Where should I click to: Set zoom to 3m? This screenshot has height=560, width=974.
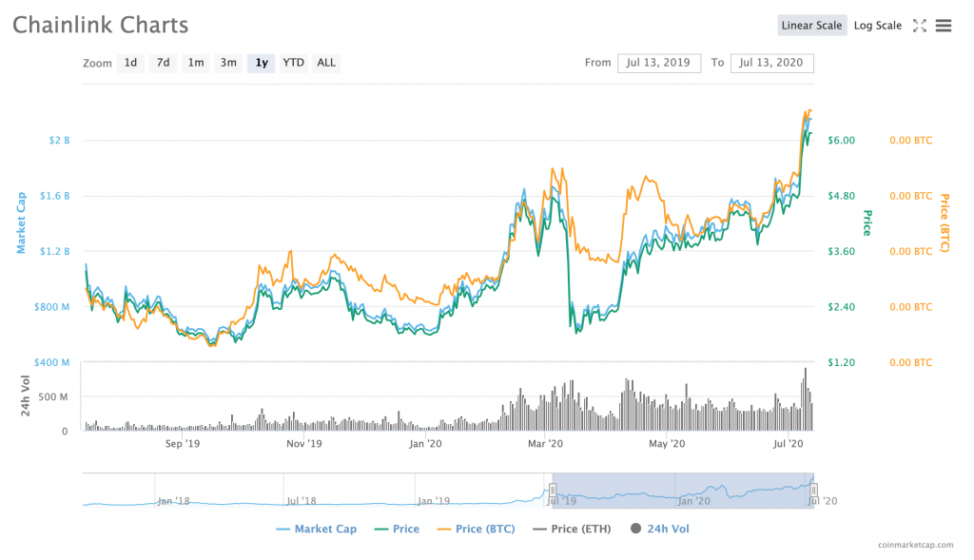[228, 63]
